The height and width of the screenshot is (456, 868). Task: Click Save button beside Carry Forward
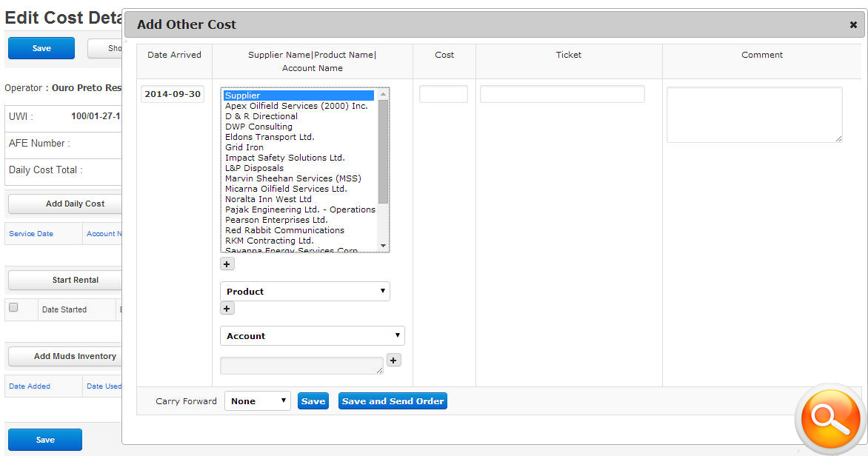click(x=313, y=401)
